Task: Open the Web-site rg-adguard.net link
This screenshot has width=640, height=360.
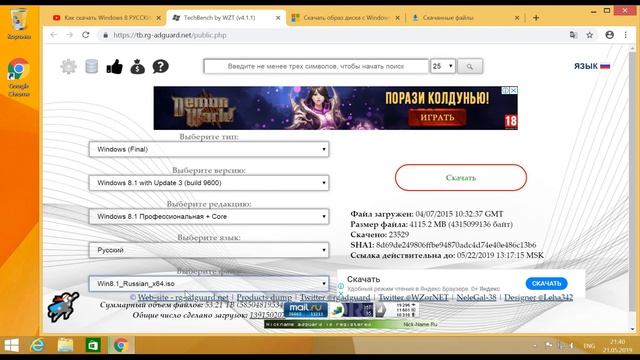Action: tap(183, 297)
